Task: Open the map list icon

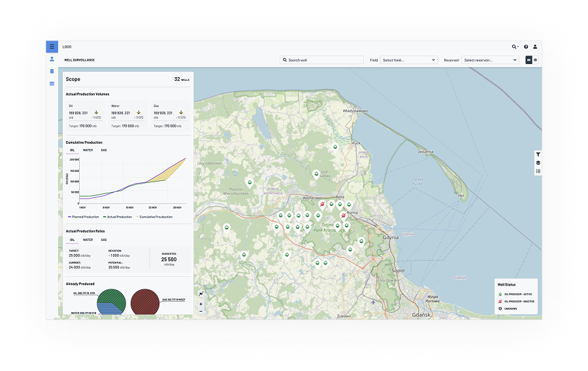Action: (x=538, y=171)
